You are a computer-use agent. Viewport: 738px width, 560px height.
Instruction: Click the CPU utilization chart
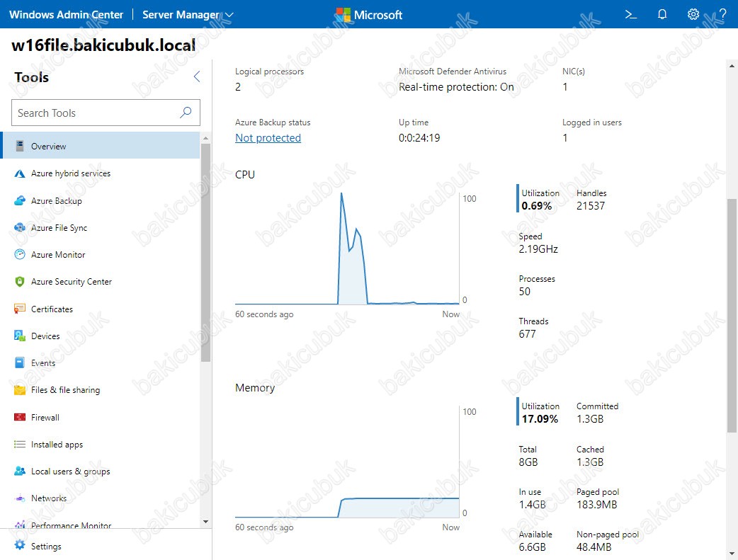(x=347, y=248)
